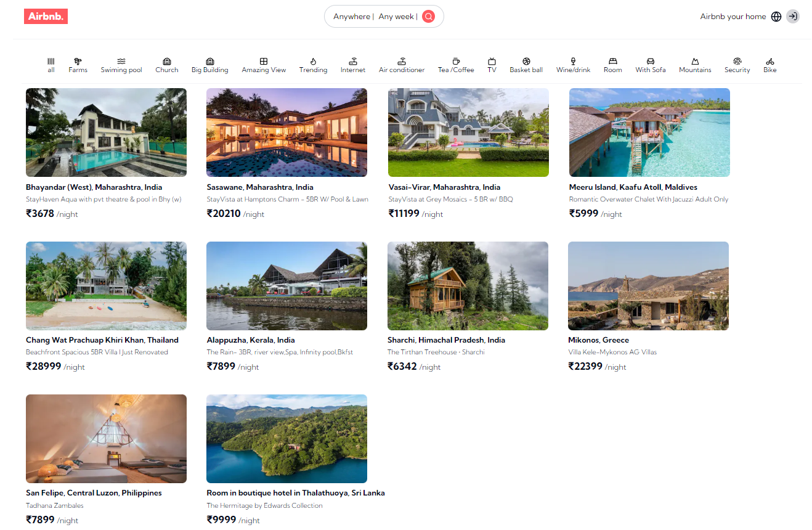
Task: Click 'Vasai-Virar, Maharashtra, India' title
Action: pyautogui.click(x=444, y=187)
